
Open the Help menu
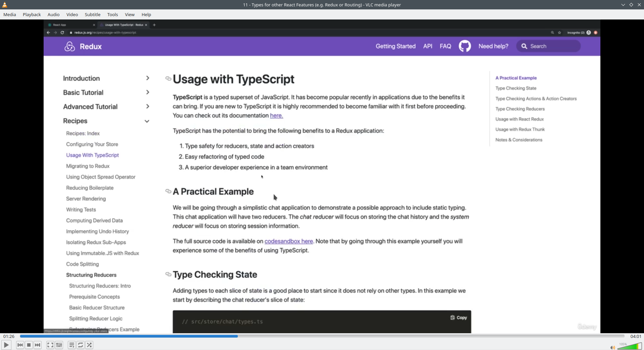146,14
